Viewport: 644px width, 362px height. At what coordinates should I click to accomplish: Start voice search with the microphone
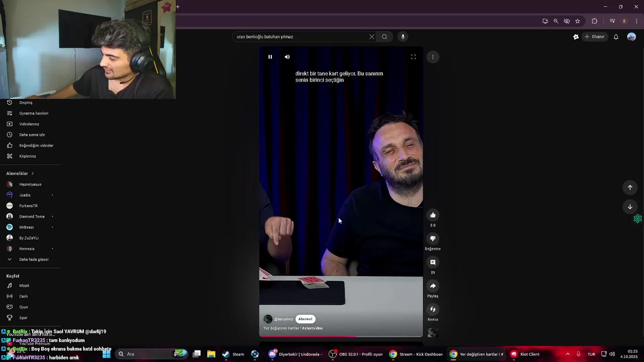pyautogui.click(x=403, y=37)
